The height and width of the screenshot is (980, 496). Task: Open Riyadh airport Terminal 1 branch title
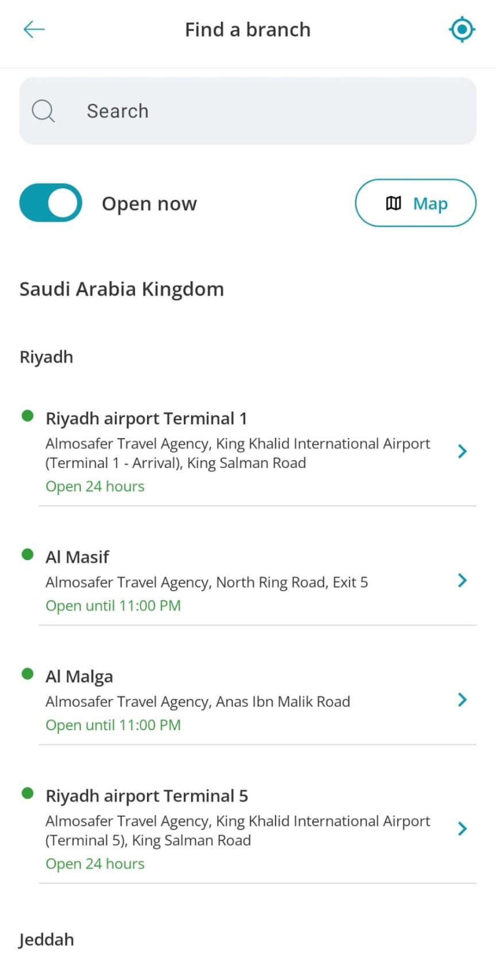tap(146, 419)
